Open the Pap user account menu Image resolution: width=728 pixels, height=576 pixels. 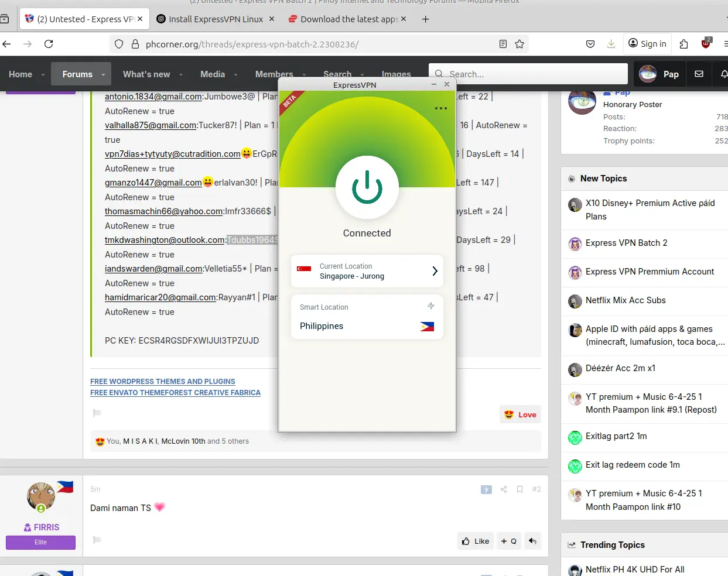coord(659,74)
